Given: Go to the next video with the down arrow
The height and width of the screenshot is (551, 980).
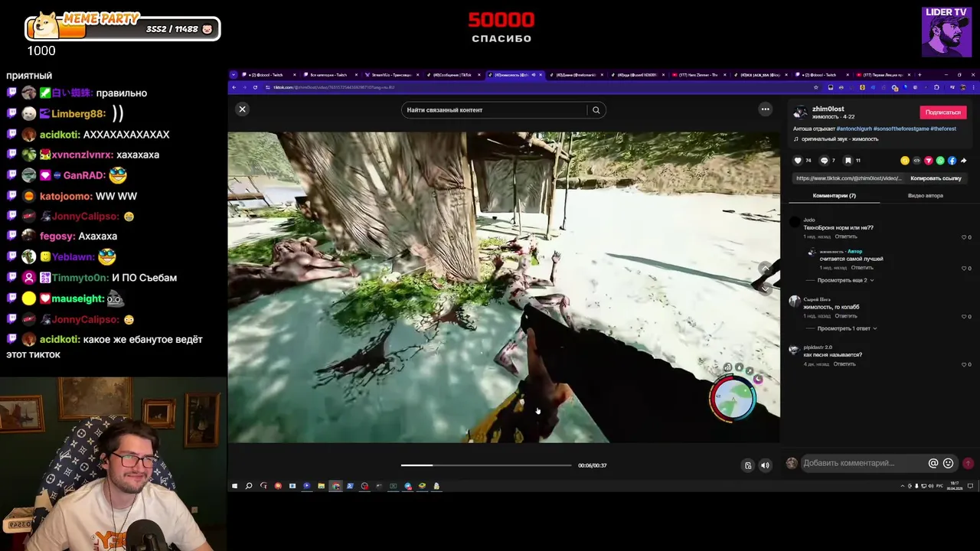Looking at the screenshot, I should click(x=765, y=288).
